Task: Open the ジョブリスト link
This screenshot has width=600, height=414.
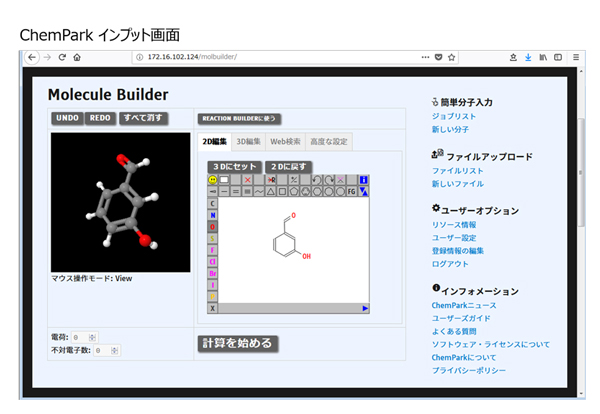Action: tap(454, 116)
